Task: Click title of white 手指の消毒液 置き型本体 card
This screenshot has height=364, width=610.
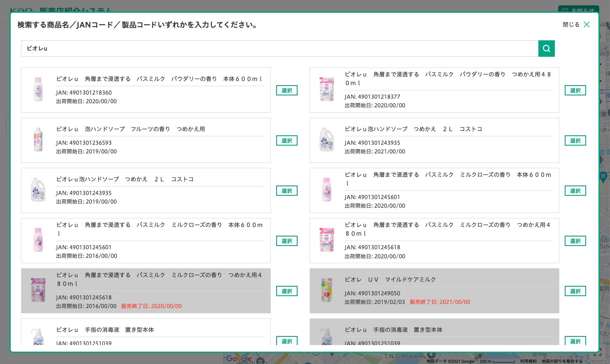Action: coord(105,330)
